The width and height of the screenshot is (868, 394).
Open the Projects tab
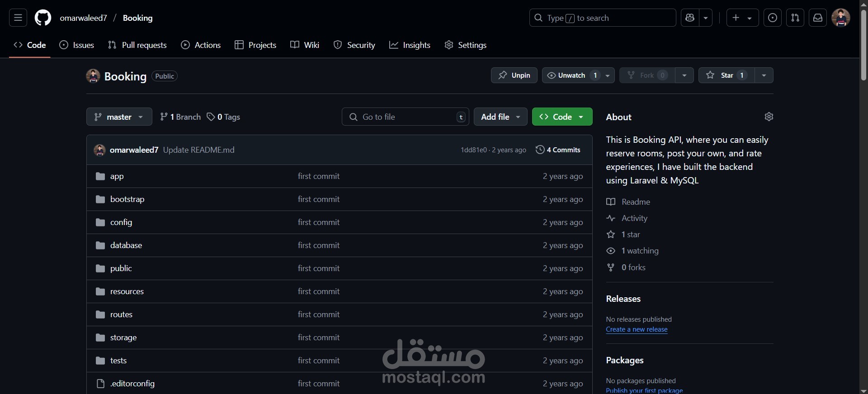pyautogui.click(x=255, y=45)
